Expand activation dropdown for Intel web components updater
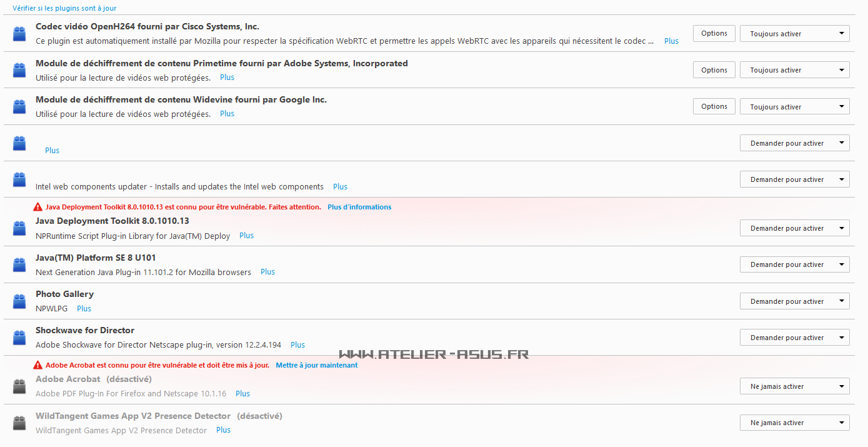 click(x=794, y=179)
